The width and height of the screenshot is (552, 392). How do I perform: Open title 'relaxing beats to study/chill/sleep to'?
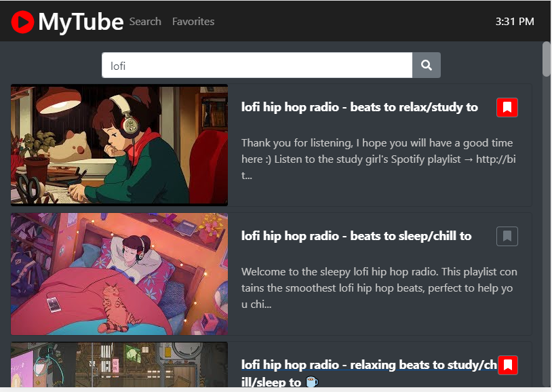pos(369,373)
